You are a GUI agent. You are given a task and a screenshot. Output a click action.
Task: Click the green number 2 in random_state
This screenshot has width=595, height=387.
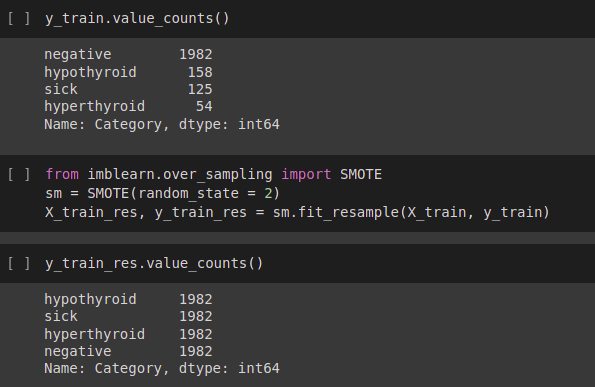tap(268, 194)
